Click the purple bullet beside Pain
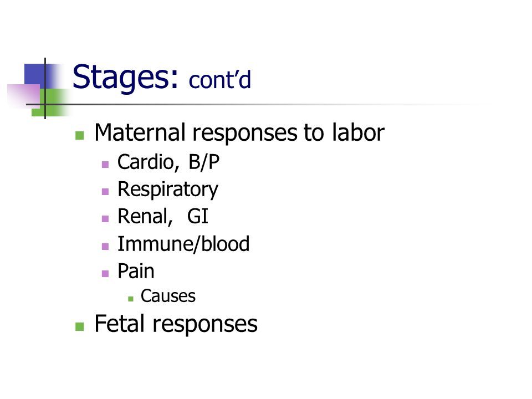This screenshot has height=399, width=532. (105, 273)
